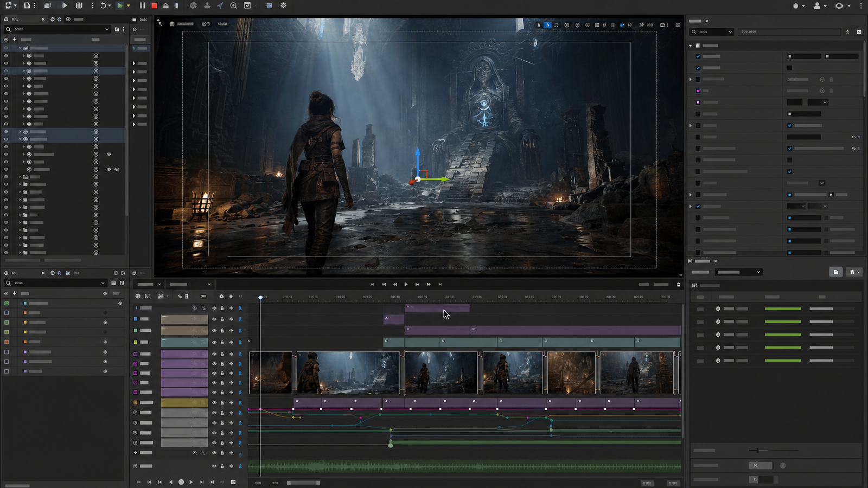Open the magnifier search icon in the main toolbar

coord(233,5)
